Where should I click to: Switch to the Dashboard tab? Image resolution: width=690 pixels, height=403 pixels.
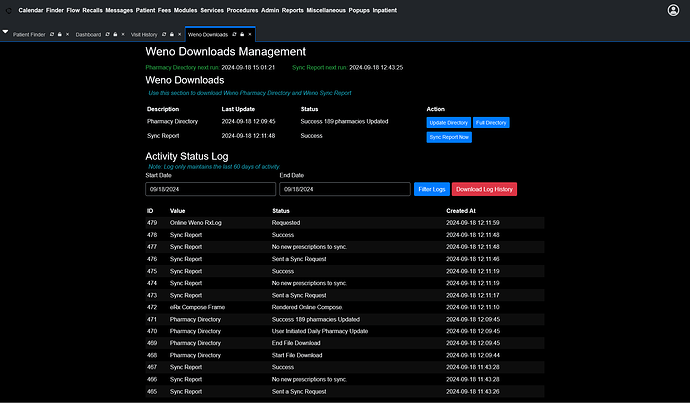(x=88, y=34)
